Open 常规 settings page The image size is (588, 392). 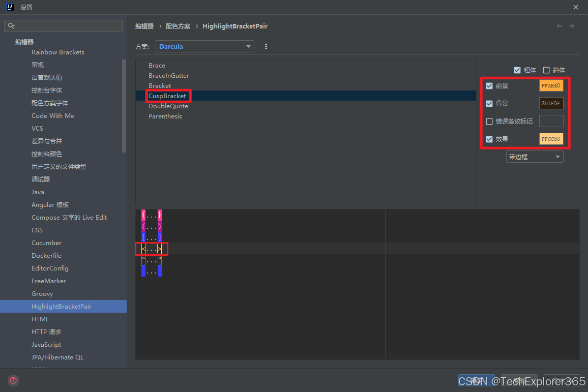click(38, 65)
